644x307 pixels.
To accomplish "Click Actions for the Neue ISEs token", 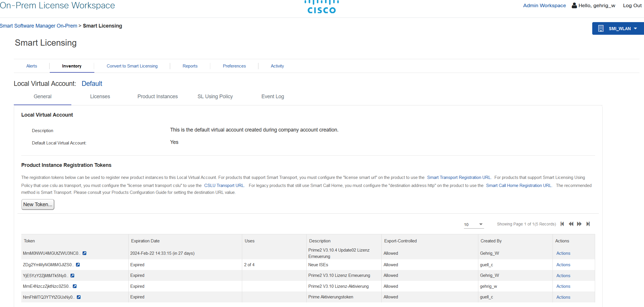I will (563, 264).
